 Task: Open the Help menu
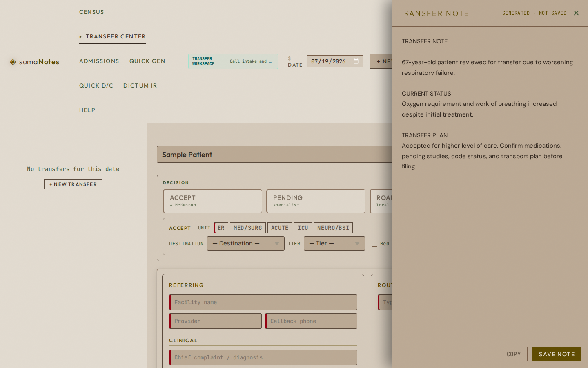coord(87,110)
